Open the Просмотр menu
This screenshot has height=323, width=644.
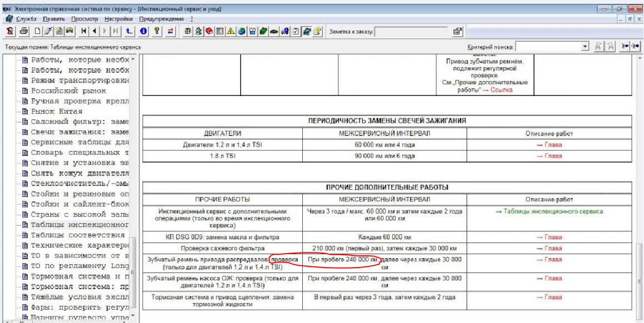pyautogui.click(x=84, y=19)
